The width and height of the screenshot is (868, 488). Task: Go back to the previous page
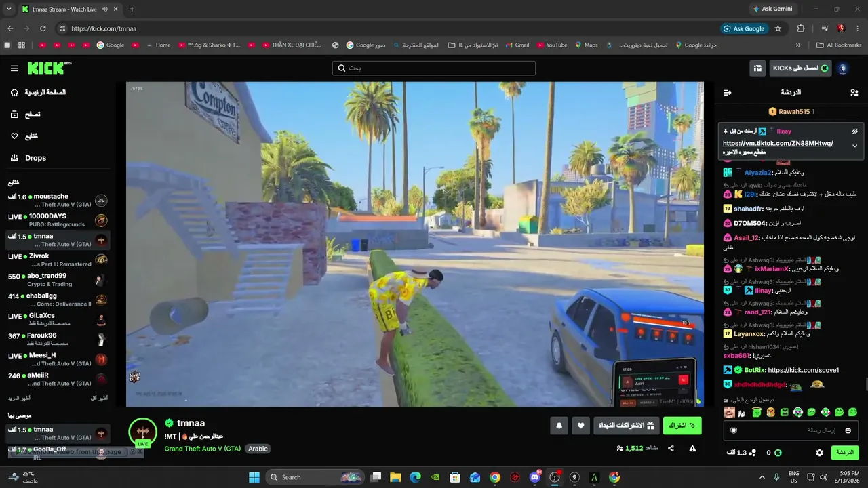[10, 28]
